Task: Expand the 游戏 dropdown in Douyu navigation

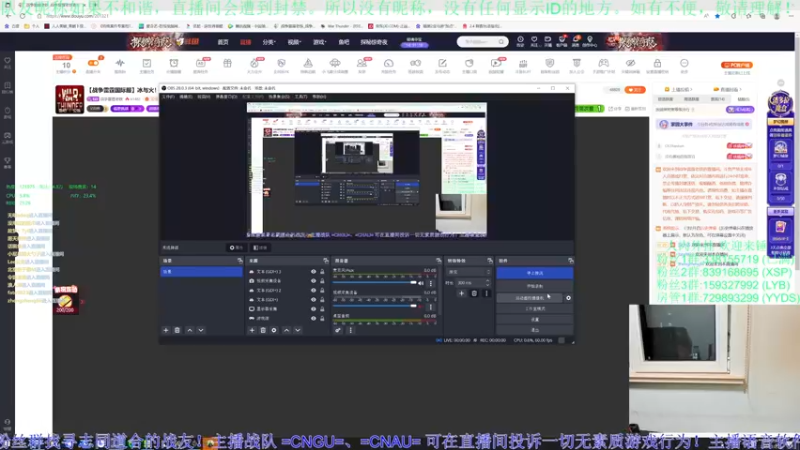Action: point(320,42)
